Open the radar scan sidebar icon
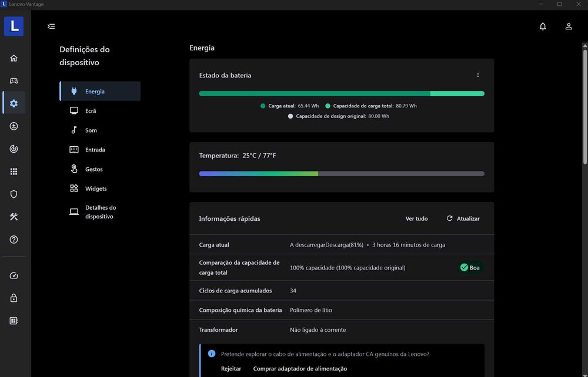This screenshot has width=588, height=377. [14, 149]
